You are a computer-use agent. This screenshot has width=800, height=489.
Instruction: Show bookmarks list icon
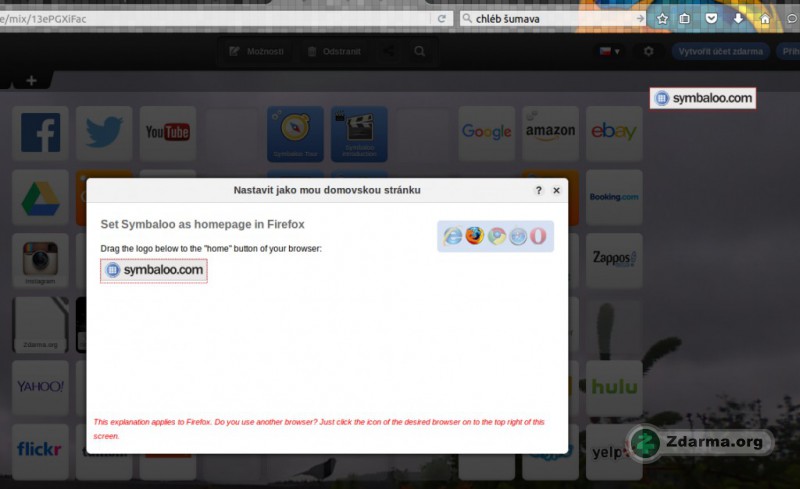coord(685,19)
